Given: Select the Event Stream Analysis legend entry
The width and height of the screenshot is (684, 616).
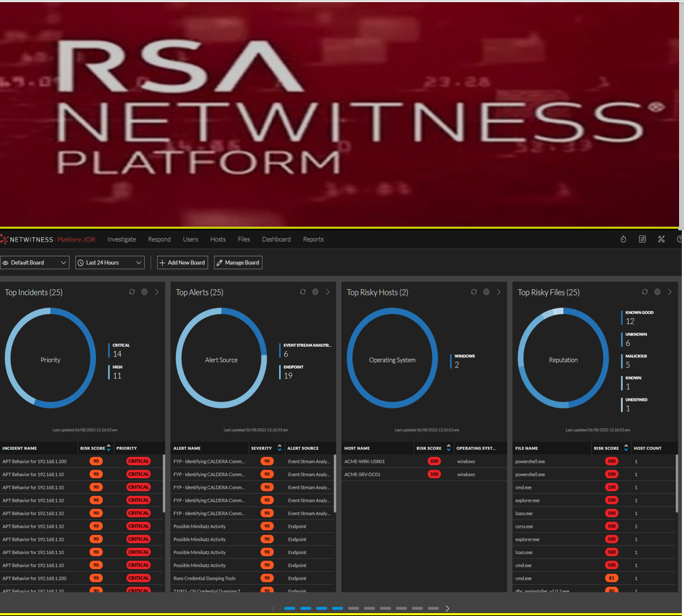Looking at the screenshot, I should [x=305, y=350].
